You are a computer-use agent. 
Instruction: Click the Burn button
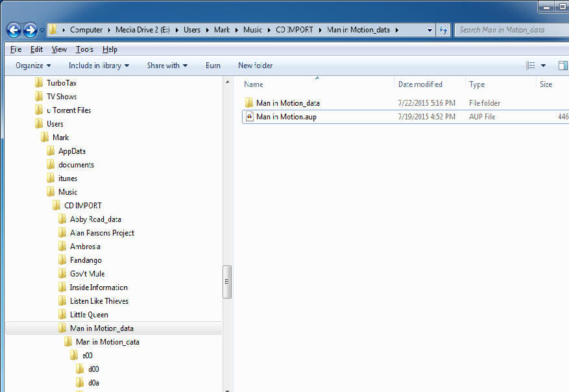[213, 65]
